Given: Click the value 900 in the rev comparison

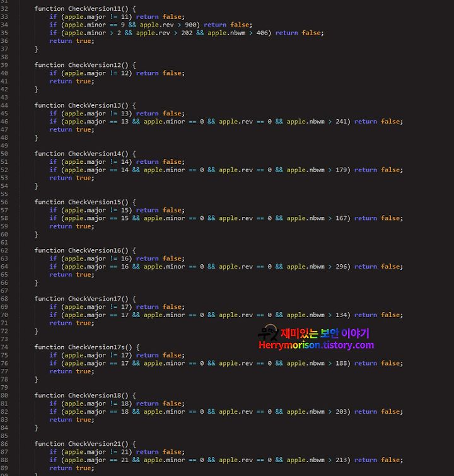Looking at the screenshot, I should pos(190,25).
